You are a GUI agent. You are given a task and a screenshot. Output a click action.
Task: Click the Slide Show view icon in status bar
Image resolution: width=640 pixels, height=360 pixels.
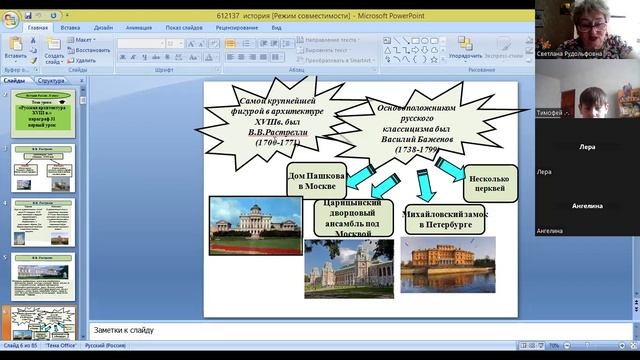541,346
